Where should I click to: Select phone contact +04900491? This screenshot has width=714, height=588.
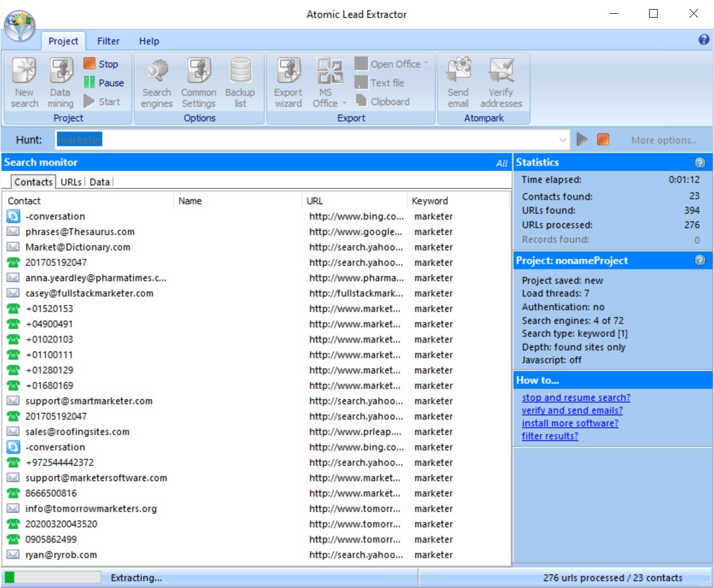click(x=256, y=324)
